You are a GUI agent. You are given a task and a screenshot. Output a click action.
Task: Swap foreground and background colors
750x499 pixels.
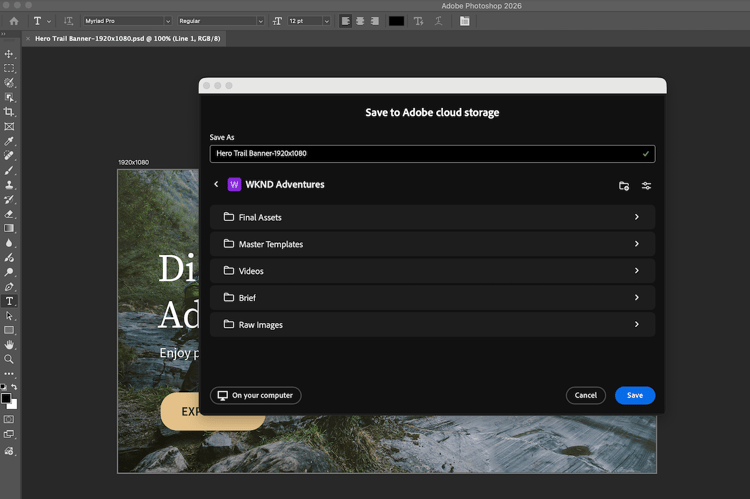tap(14, 387)
